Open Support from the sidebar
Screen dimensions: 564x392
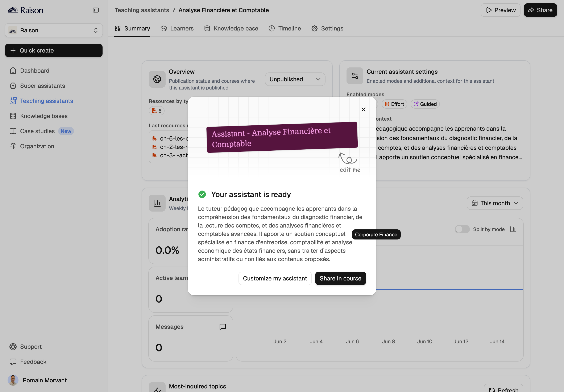[x=31, y=347]
